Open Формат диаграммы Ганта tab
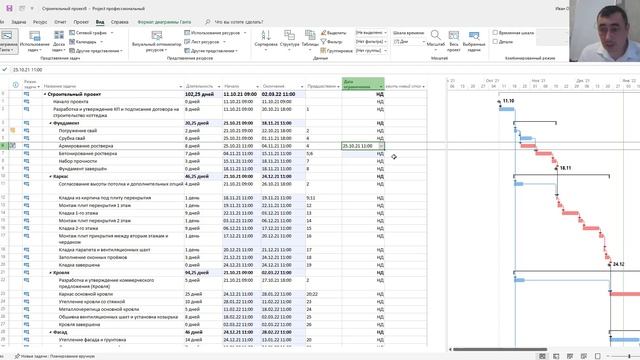The width and height of the screenshot is (640, 360). [x=164, y=22]
